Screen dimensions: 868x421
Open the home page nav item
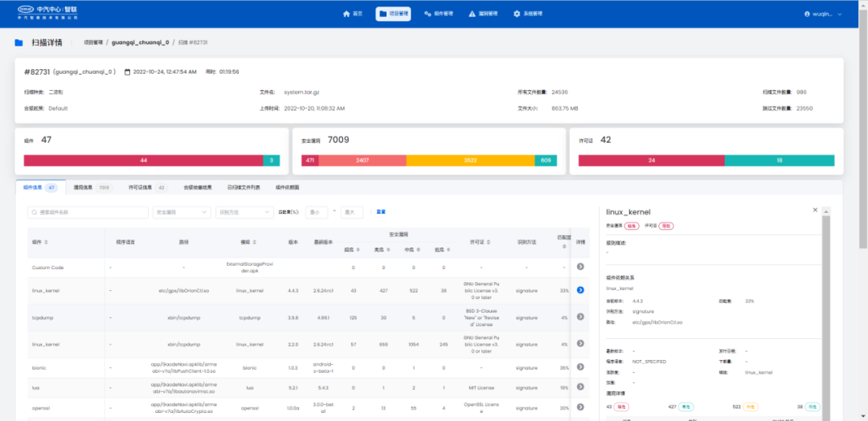353,14
